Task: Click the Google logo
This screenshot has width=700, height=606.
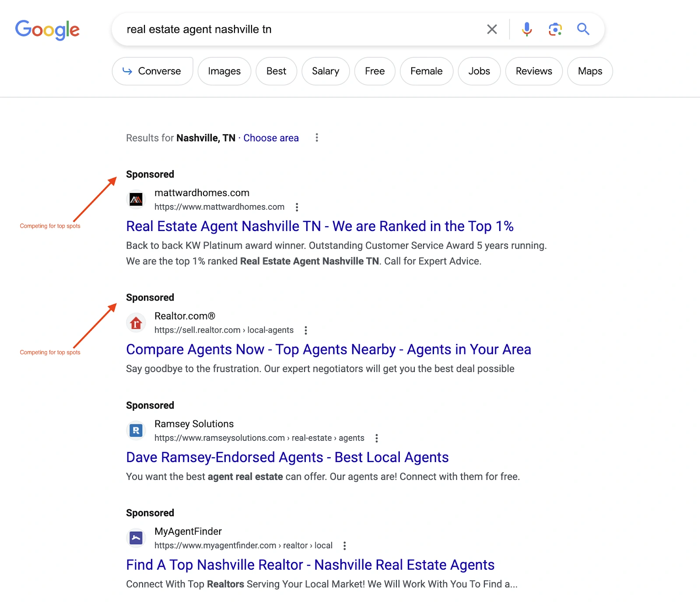Action: [x=47, y=30]
